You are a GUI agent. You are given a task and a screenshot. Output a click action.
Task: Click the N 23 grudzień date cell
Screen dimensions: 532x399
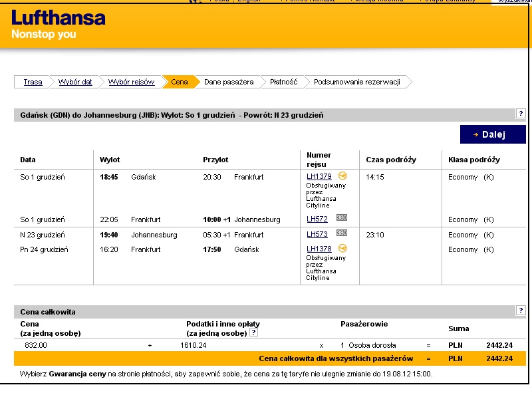[x=43, y=235]
